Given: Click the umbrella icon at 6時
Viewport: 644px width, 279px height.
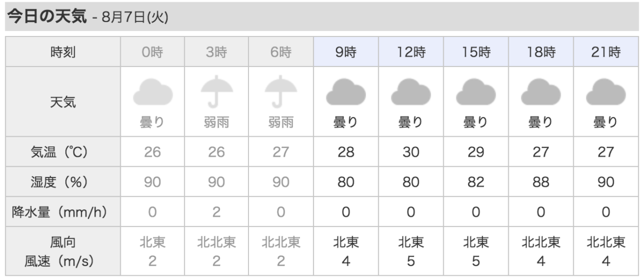Looking at the screenshot, I should (281, 92).
